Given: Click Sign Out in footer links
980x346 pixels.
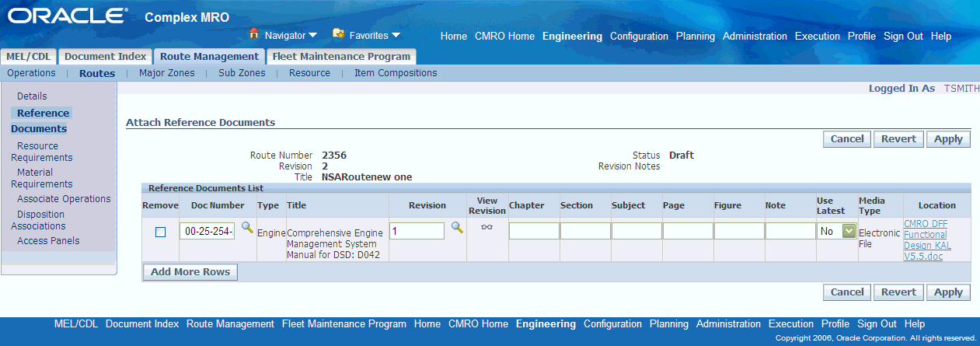Looking at the screenshot, I should [x=877, y=324].
